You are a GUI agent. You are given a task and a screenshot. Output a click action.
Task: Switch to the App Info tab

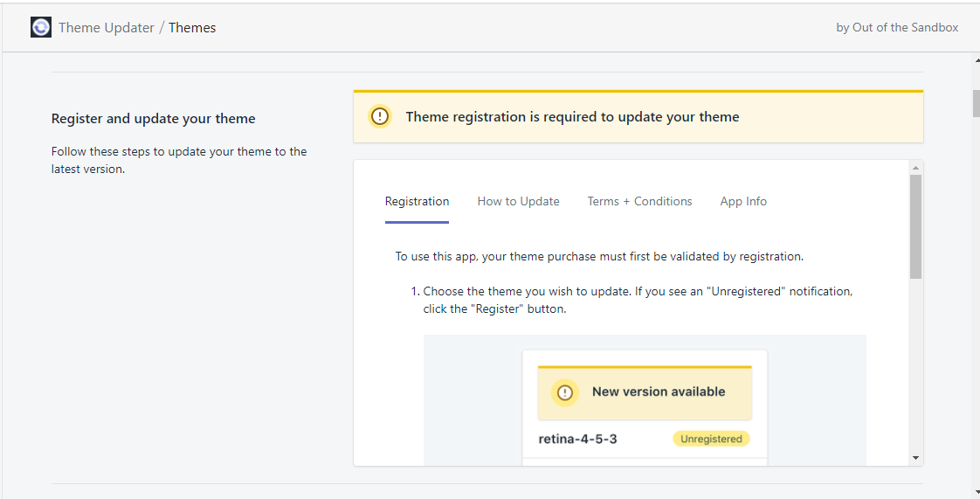[x=743, y=201]
